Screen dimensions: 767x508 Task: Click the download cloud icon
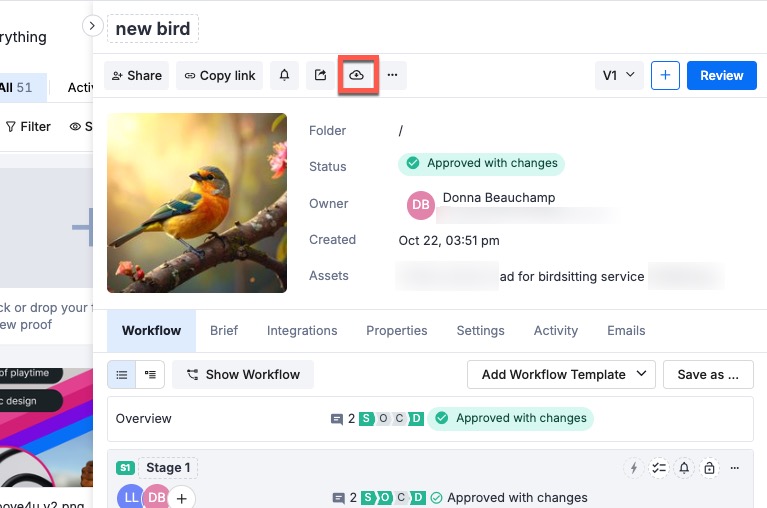click(357, 75)
